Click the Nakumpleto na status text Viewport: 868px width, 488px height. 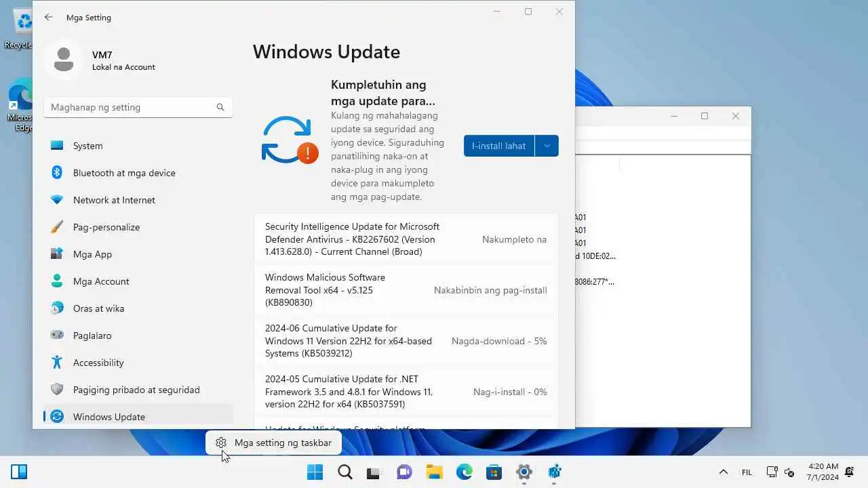[514, 239]
